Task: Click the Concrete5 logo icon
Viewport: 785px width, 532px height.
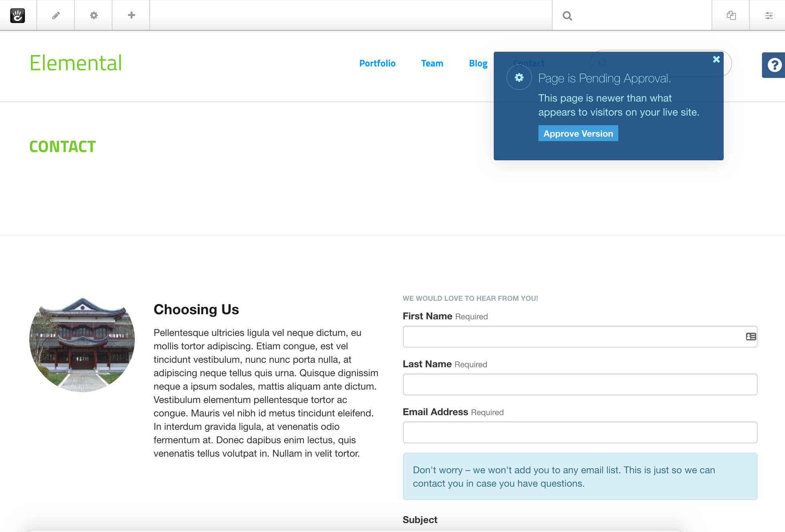Action: click(17, 15)
